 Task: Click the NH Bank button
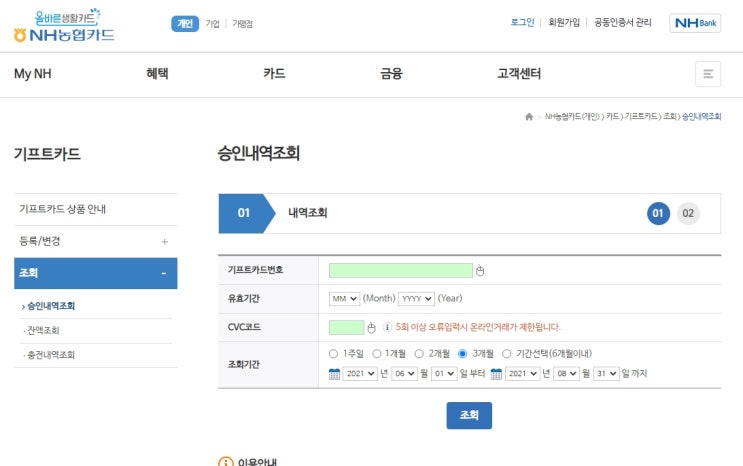pos(695,23)
